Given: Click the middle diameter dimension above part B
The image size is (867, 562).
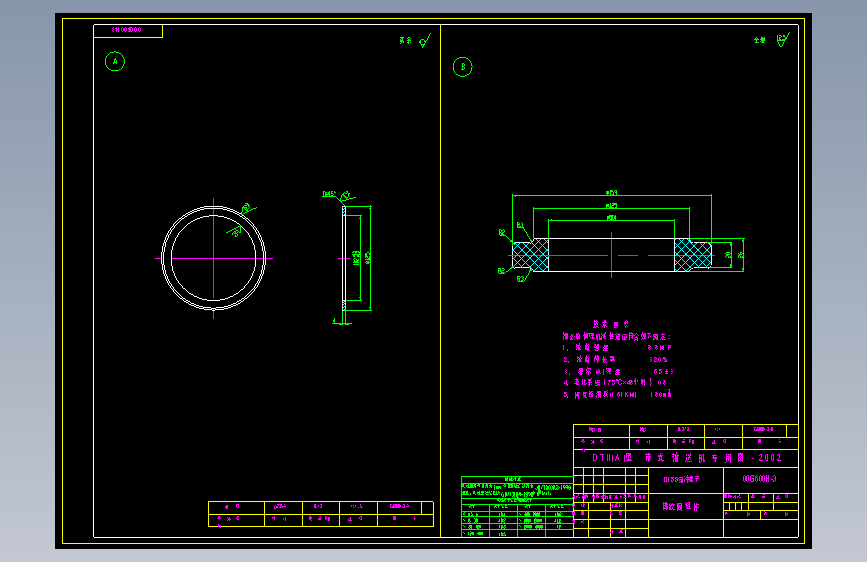Looking at the screenshot, I should pos(612,206).
